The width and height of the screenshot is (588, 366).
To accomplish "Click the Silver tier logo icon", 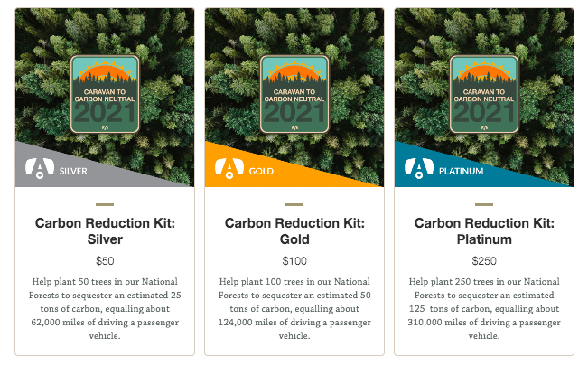I will pos(36,167).
